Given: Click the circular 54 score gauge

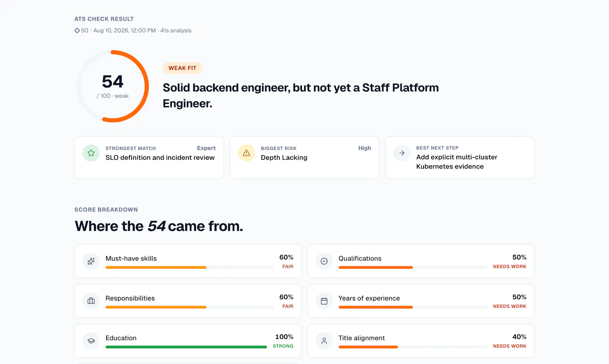Looking at the screenshot, I should click(x=113, y=86).
